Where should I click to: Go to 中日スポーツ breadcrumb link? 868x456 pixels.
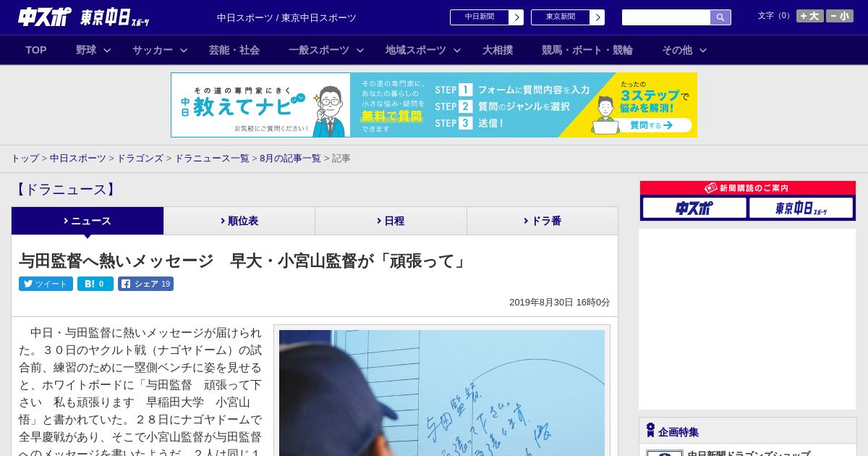(78, 158)
